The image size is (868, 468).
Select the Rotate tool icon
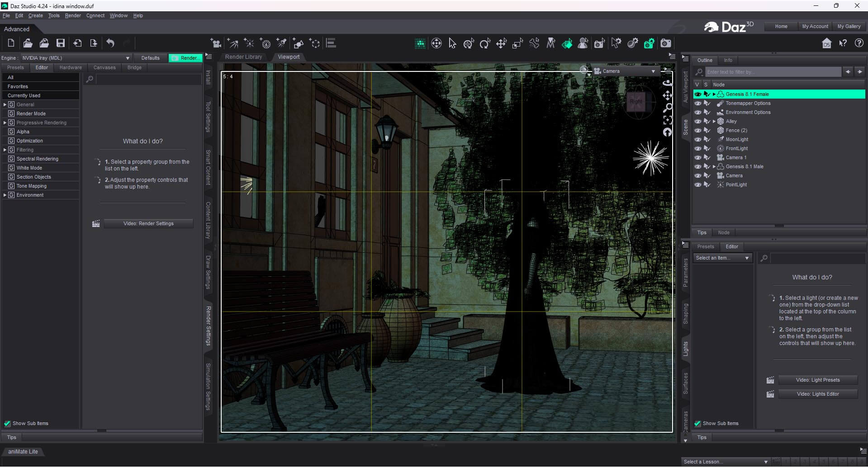(485, 43)
